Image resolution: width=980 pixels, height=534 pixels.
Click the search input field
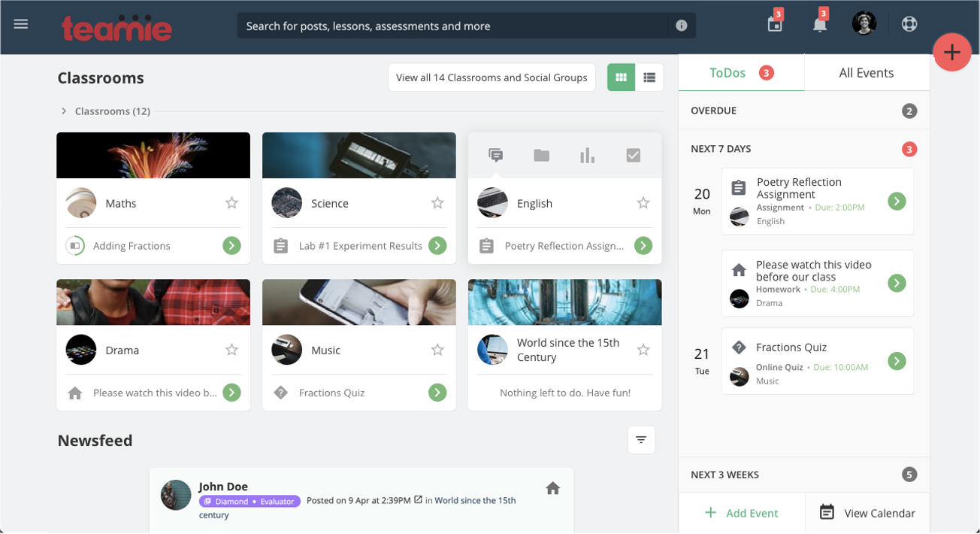(x=452, y=26)
